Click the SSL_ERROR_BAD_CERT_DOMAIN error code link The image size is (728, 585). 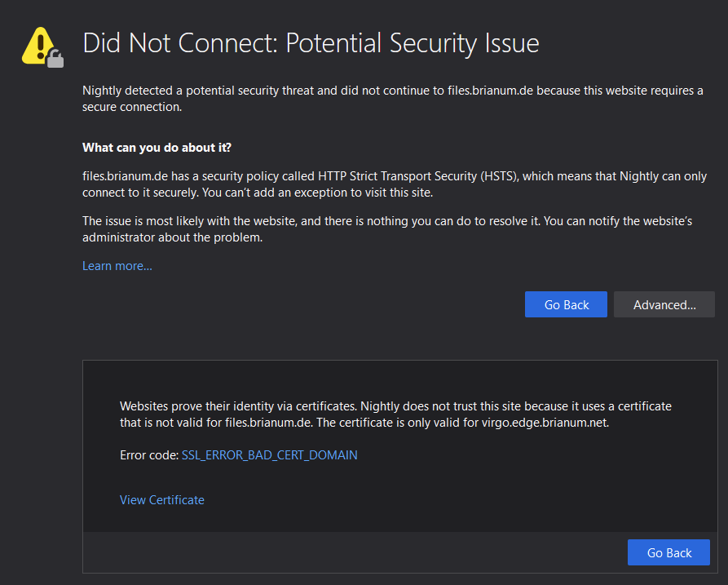tap(269, 454)
